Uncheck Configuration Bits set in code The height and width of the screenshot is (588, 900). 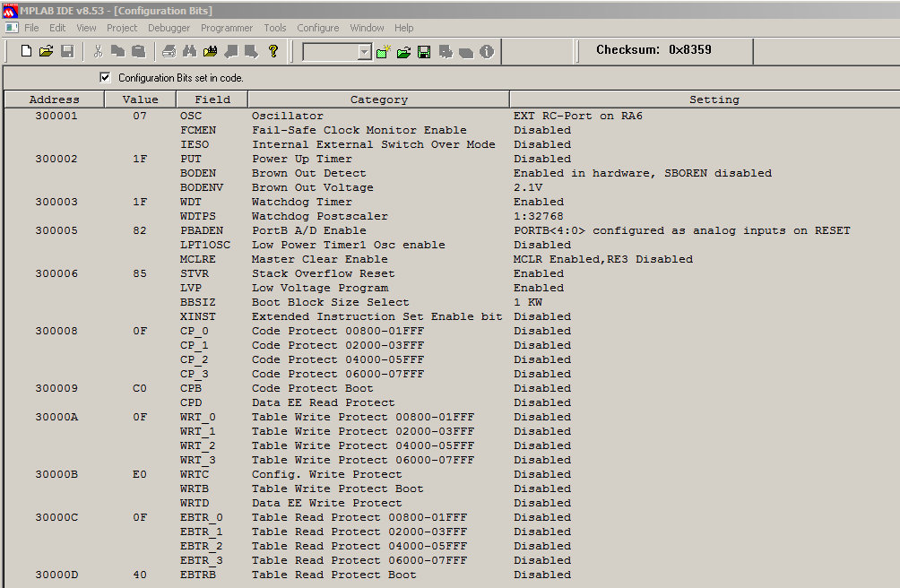pyautogui.click(x=106, y=78)
